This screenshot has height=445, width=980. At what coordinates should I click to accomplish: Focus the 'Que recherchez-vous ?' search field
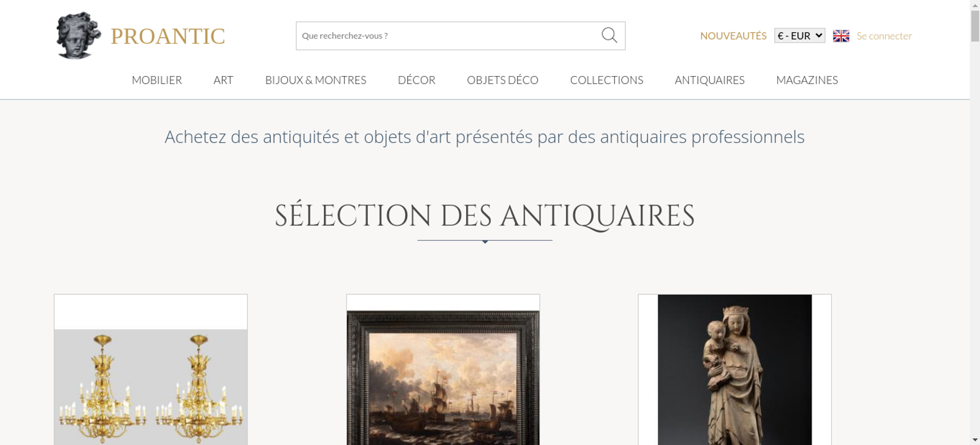(x=448, y=36)
